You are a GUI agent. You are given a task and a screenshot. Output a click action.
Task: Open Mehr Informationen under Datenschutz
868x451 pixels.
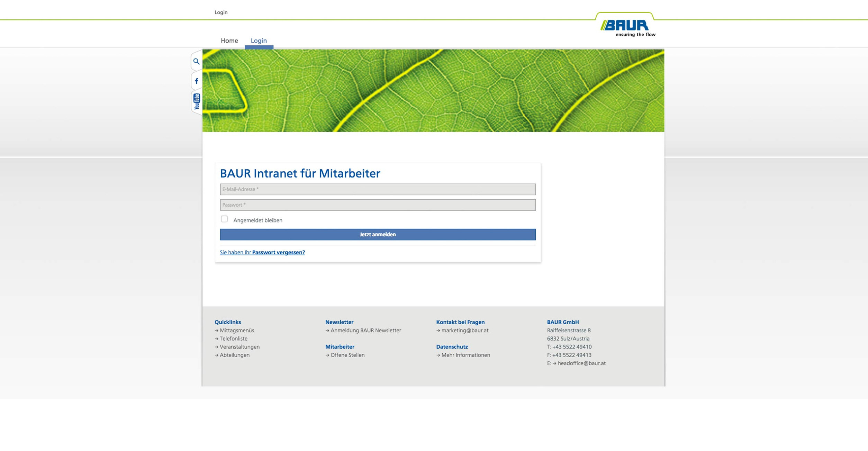[465, 355]
